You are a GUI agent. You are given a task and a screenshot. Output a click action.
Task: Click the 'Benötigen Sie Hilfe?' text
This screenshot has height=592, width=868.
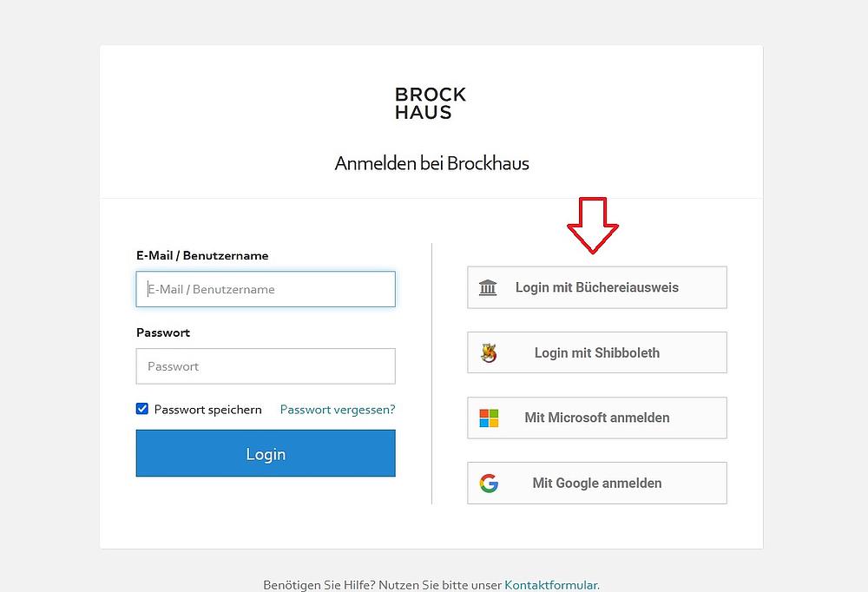pyautogui.click(x=319, y=585)
